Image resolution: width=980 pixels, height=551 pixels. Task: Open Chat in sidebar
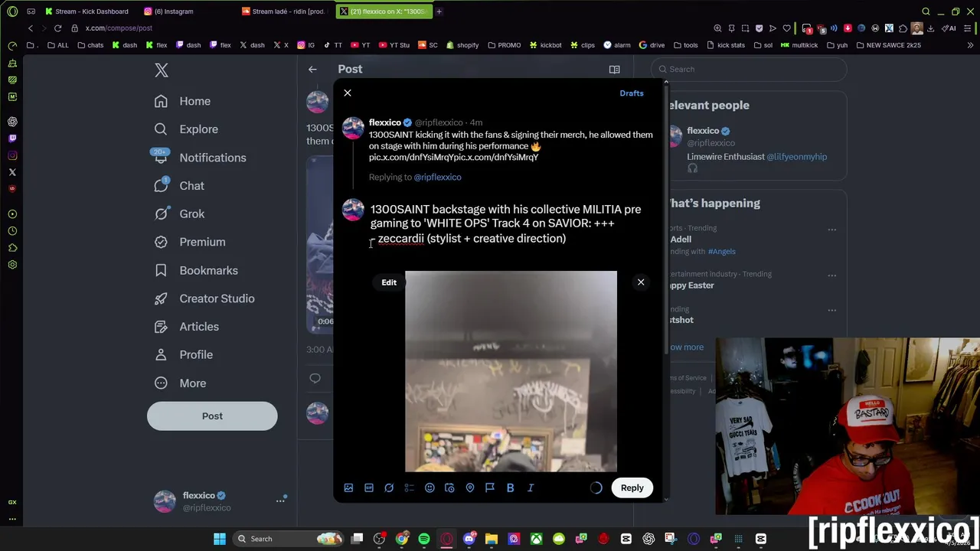179,186
